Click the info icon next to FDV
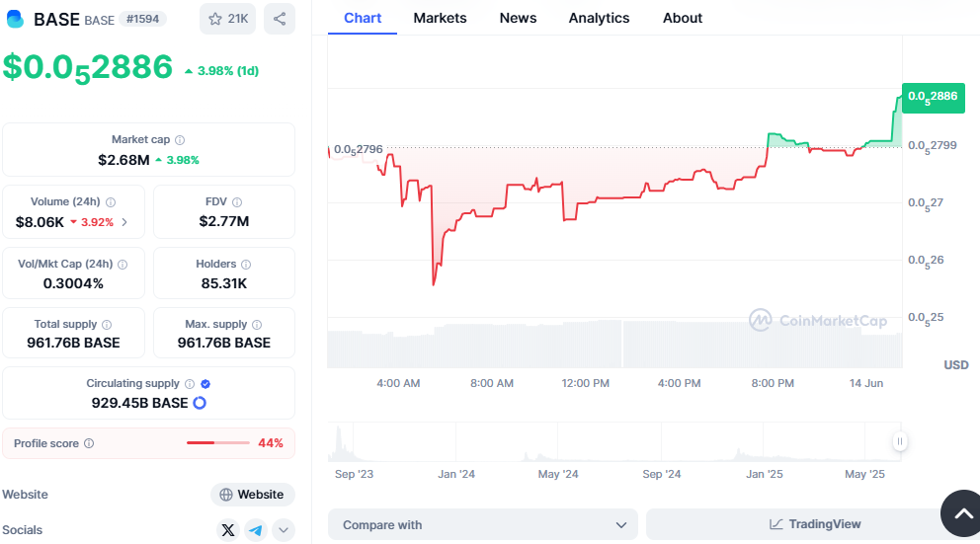 [x=236, y=202]
